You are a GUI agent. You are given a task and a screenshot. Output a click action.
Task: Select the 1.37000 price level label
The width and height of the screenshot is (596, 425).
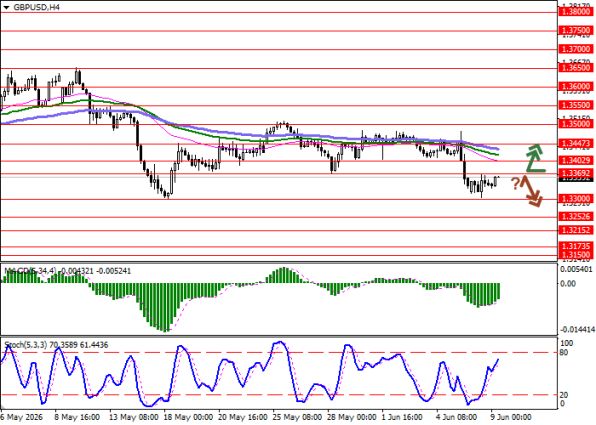point(576,49)
